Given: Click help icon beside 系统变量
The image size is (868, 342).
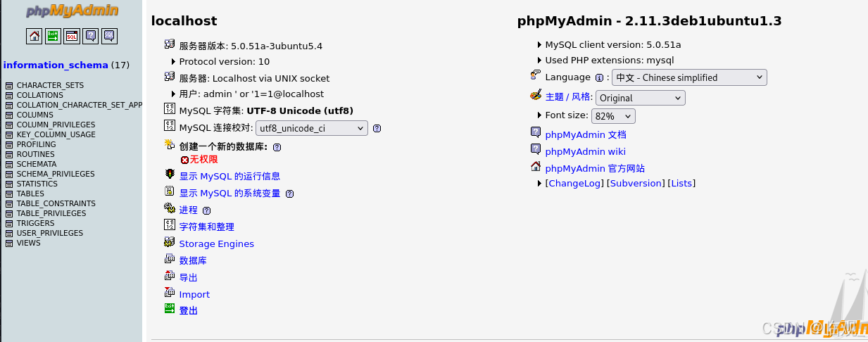Looking at the screenshot, I should tap(289, 194).
